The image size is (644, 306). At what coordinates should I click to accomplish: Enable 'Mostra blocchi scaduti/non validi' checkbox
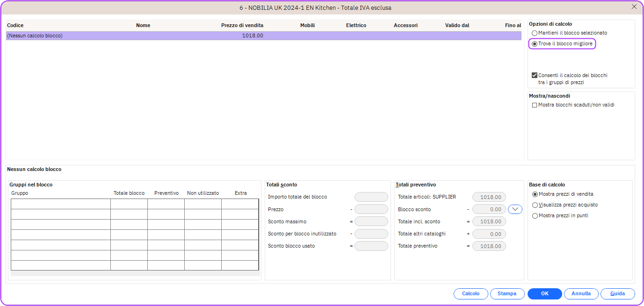[535, 105]
